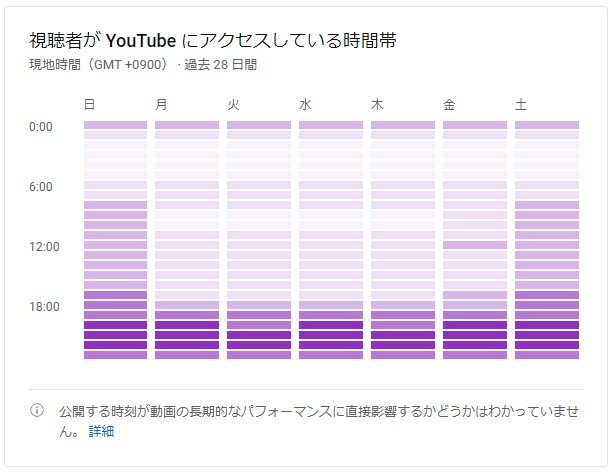Click Thursday's 0:00 heatmap cell

point(403,125)
